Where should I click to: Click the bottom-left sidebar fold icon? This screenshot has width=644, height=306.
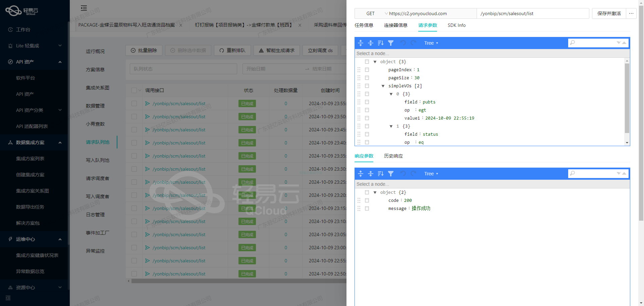pyautogui.click(x=8, y=298)
